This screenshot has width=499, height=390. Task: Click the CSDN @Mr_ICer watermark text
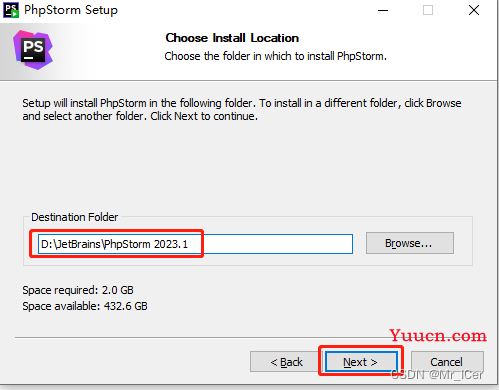point(437,375)
